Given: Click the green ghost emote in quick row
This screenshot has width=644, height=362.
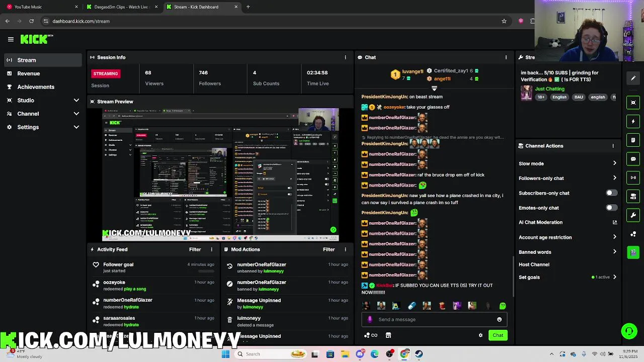Looking at the screenshot, I should 502,306.
